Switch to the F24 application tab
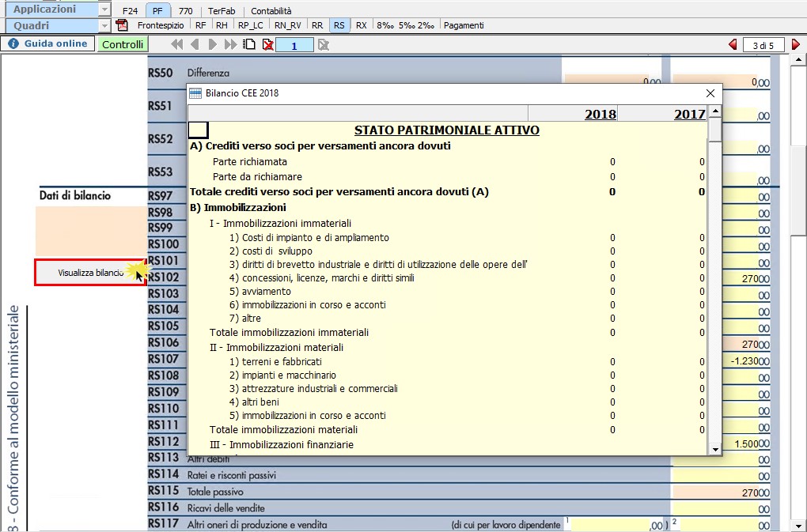Viewport: 807px width, 532px height. pos(131,11)
